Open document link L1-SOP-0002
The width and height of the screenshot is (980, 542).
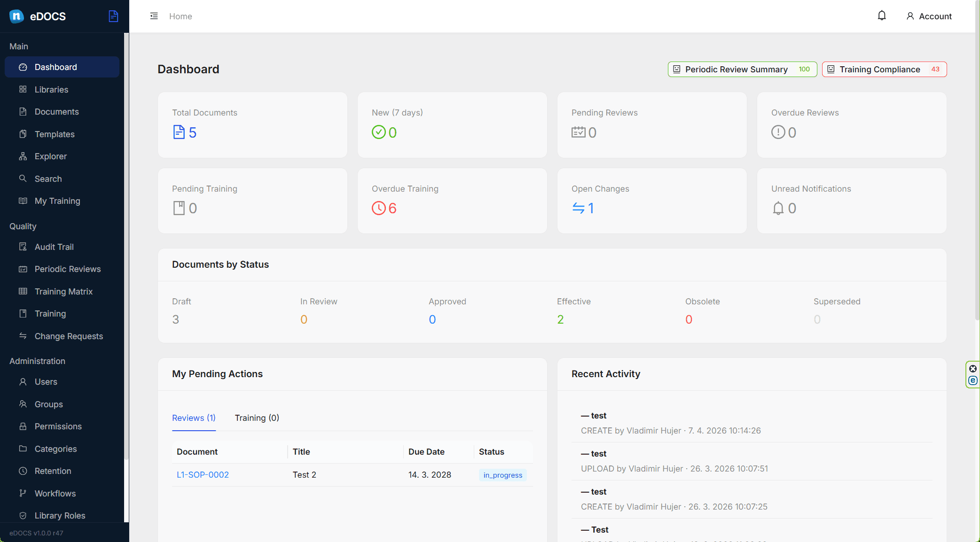pyautogui.click(x=203, y=475)
